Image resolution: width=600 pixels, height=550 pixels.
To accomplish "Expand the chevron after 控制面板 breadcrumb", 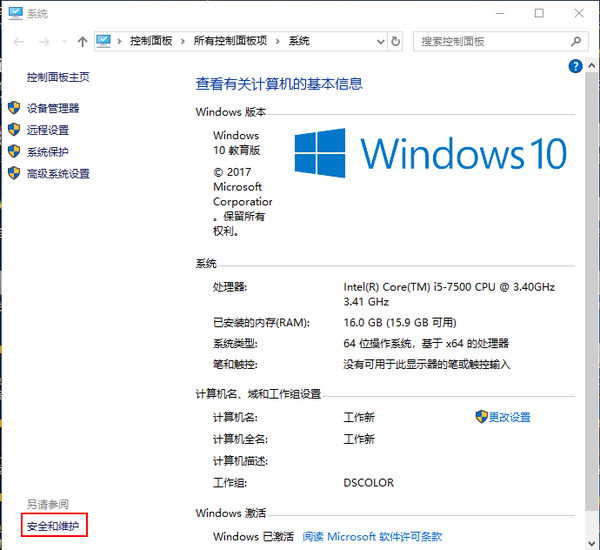I will (183, 41).
